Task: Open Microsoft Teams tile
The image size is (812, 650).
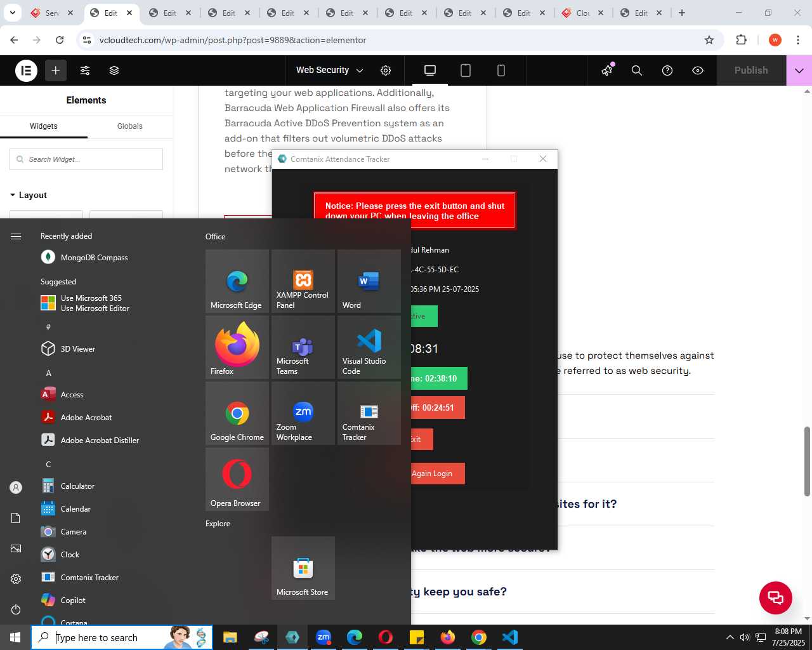Action: click(303, 347)
